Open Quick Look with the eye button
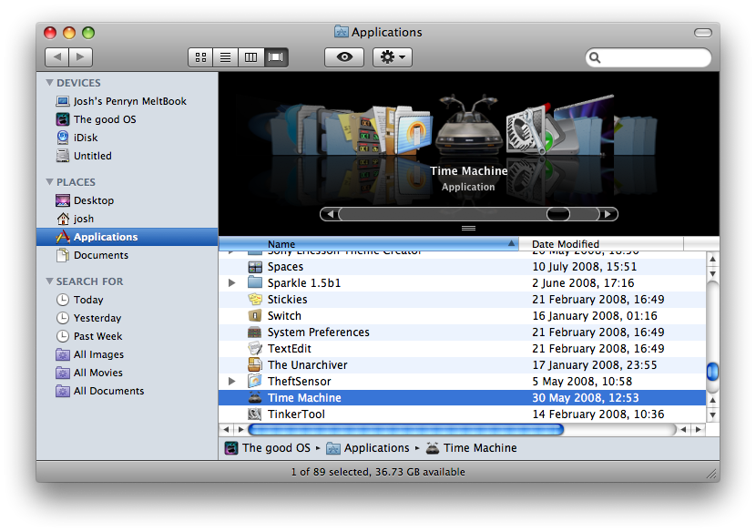 [344, 56]
